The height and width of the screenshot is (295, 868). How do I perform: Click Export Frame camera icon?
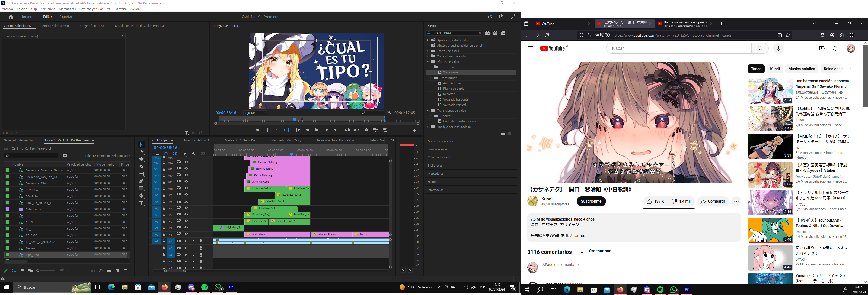pyautogui.click(x=366, y=130)
